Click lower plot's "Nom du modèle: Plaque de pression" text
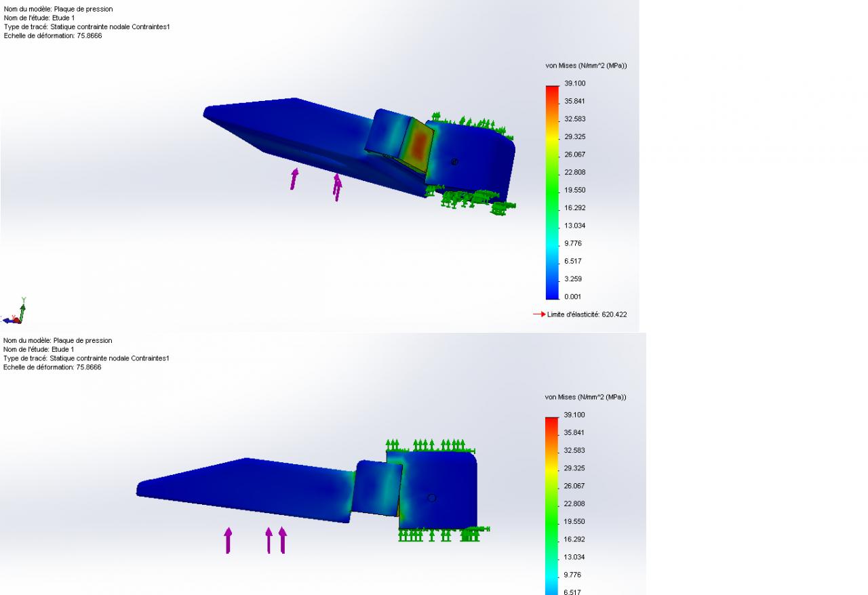 pos(58,340)
